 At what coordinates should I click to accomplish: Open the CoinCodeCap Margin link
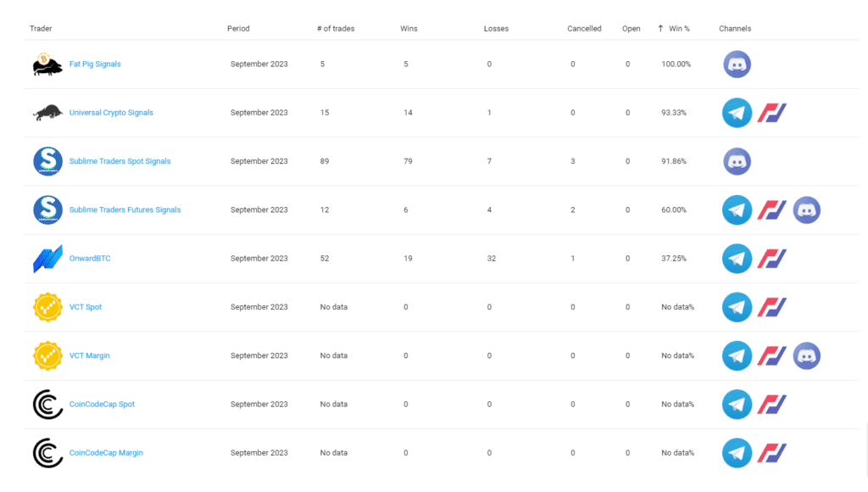click(x=106, y=453)
